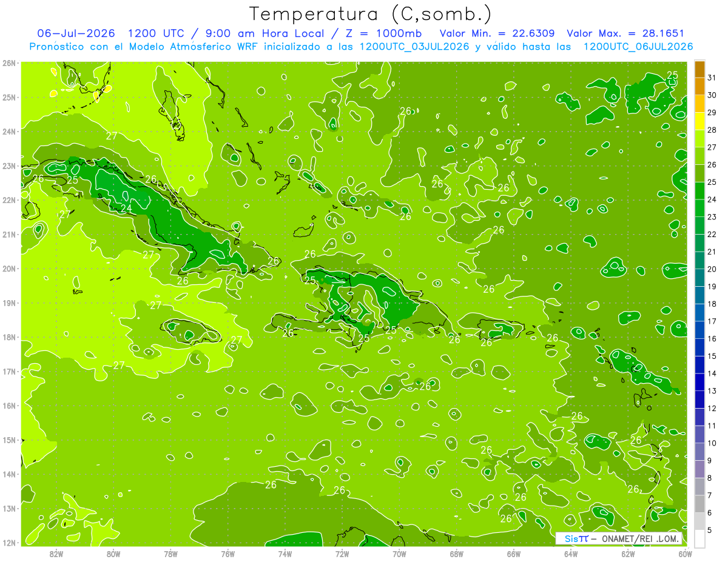Click the 12N latitude axis label
The image size is (728, 562).
(8, 542)
